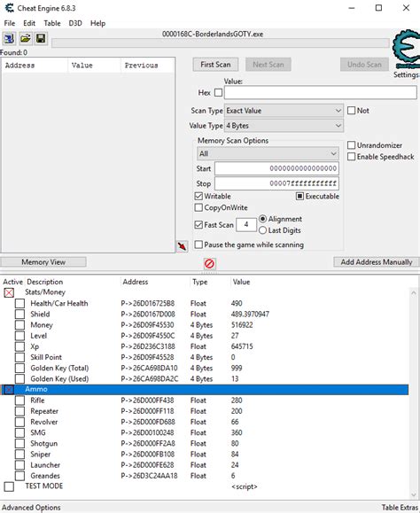Enable Unrandomizer option
Screen dimensions: 420x513
(x=351, y=145)
